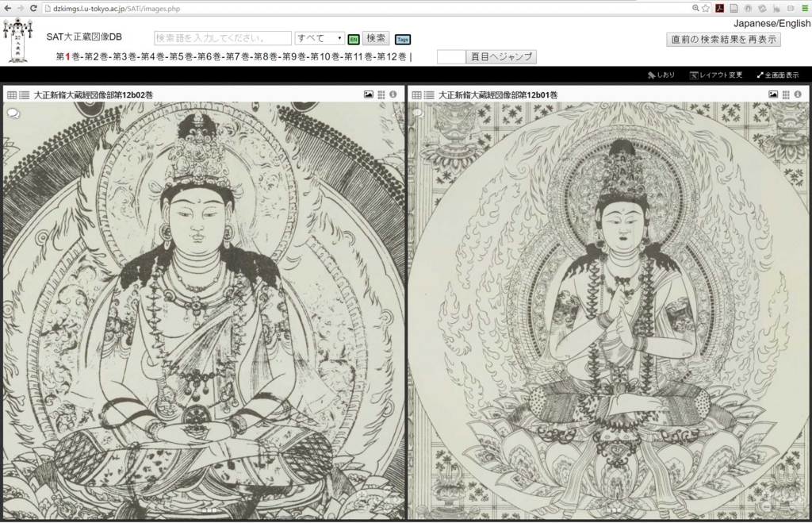The image size is (812, 523).
Task: Click the 検索 search button
Action: 376,38
